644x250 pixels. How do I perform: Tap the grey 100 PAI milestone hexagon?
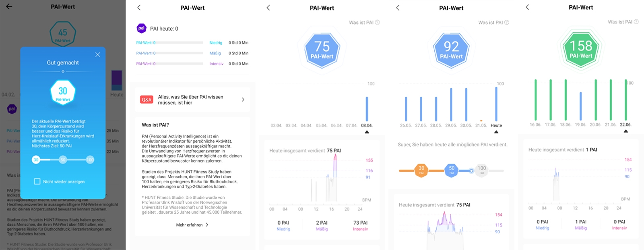(x=482, y=170)
